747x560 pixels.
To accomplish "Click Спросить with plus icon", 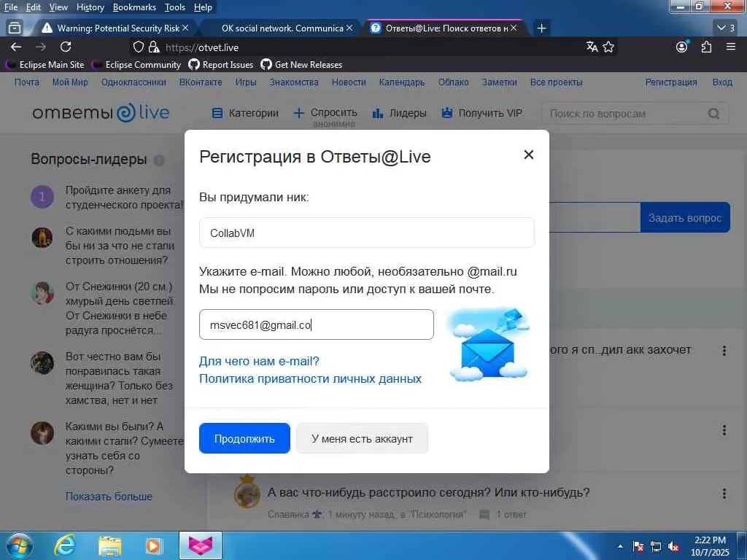I will [x=325, y=113].
